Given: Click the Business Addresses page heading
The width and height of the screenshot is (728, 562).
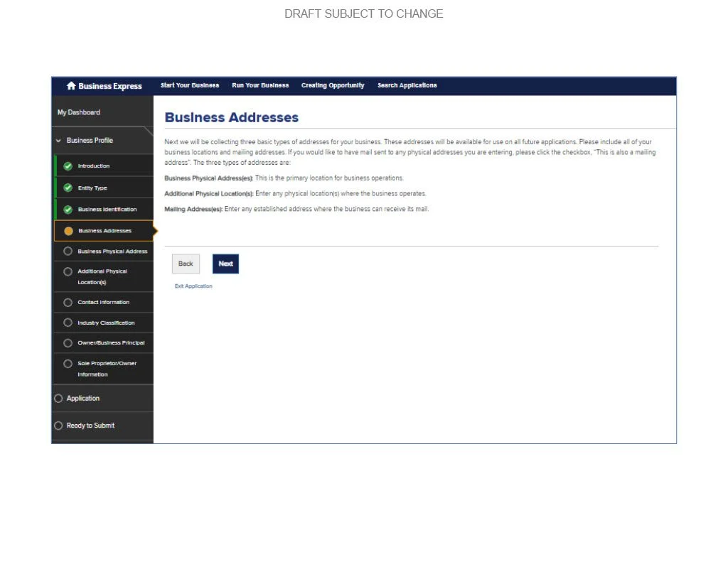Looking at the screenshot, I should (x=232, y=117).
